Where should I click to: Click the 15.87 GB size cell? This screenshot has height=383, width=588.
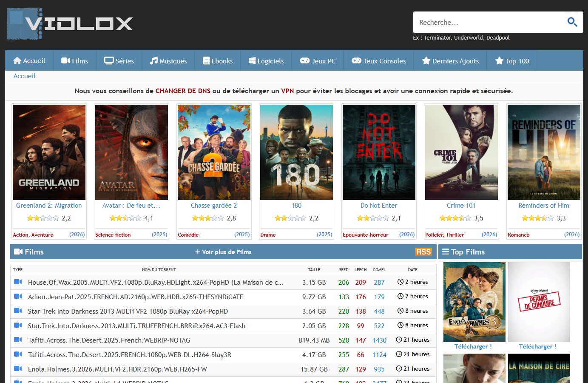click(314, 369)
